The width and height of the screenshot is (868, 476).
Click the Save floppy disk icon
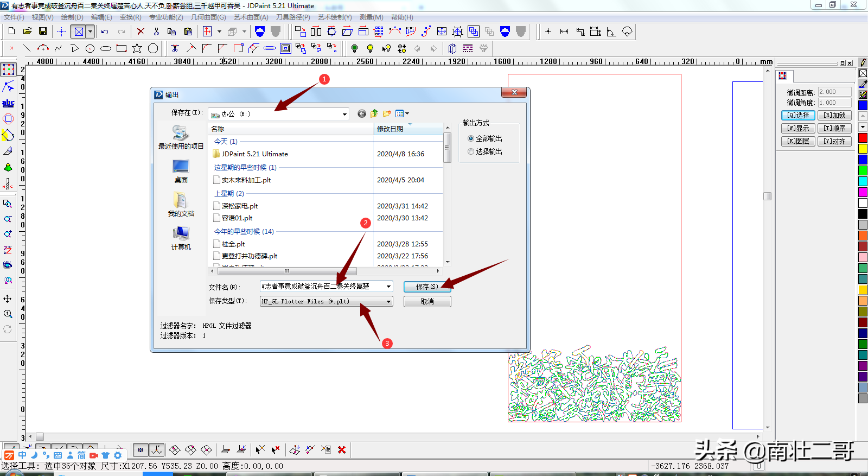[43, 31]
